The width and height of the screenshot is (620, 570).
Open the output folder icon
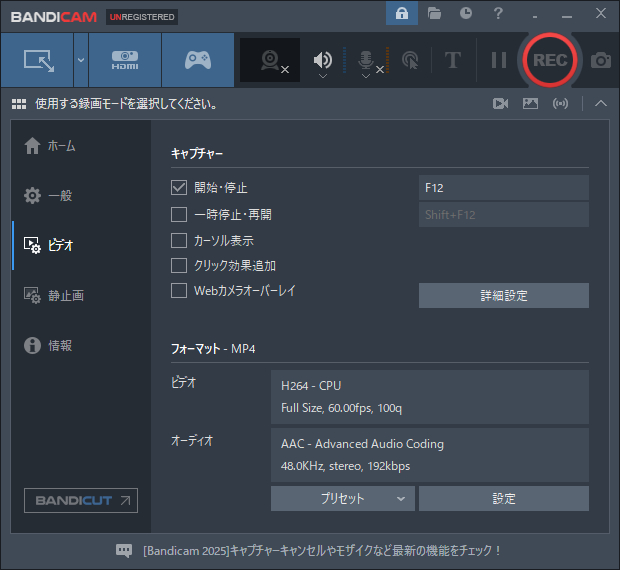point(434,13)
